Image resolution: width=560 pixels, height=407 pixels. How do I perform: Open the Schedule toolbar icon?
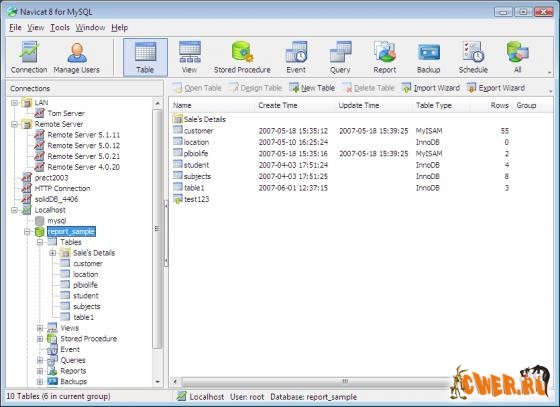pyautogui.click(x=473, y=57)
